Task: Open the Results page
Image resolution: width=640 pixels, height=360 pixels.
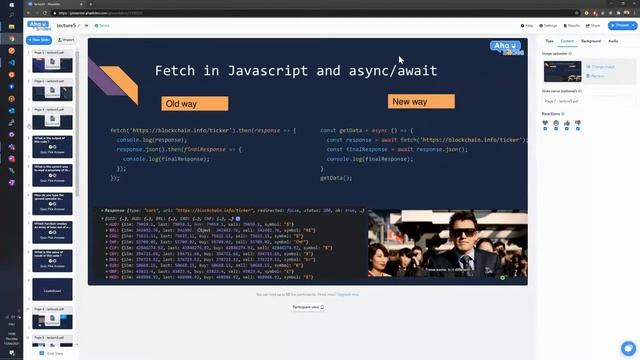Action: tap(571, 26)
